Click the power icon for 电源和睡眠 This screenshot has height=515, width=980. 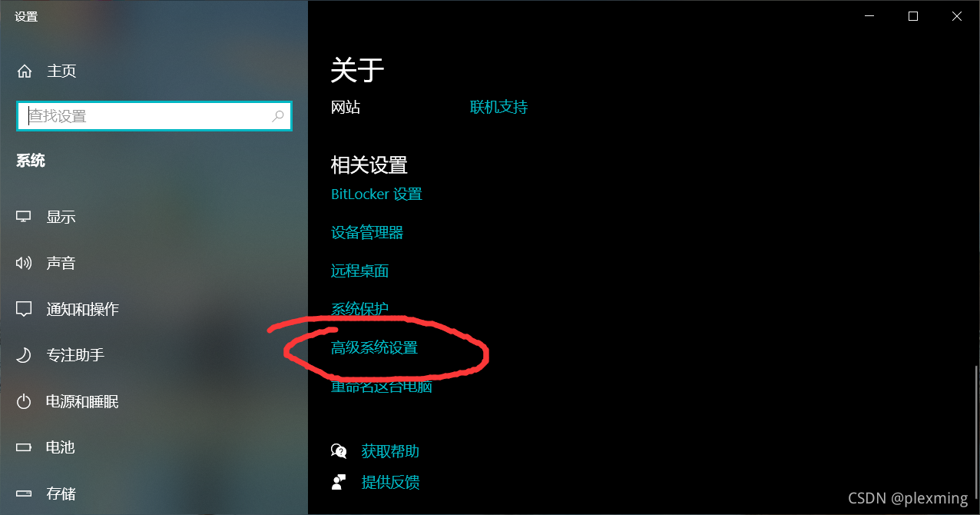click(24, 401)
